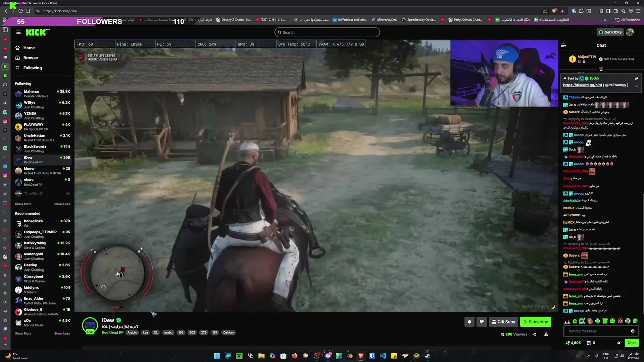This screenshot has width=644, height=362.
Task: Reload the page in Brave
Action: pyautogui.click(x=21, y=11)
